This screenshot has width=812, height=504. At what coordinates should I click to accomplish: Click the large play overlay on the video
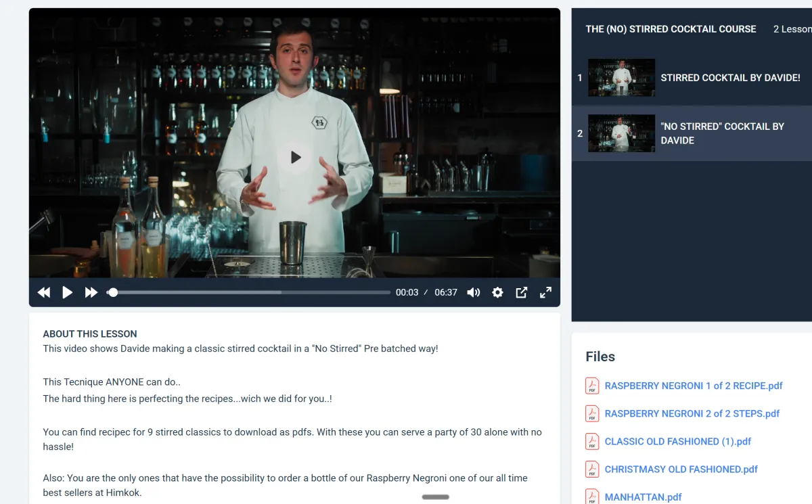pos(295,158)
